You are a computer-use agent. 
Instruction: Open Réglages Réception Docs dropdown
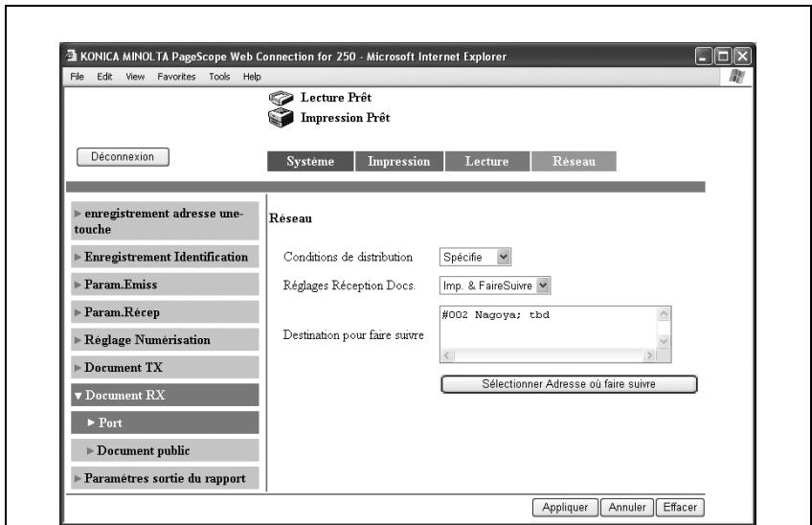(x=494, y=285)
